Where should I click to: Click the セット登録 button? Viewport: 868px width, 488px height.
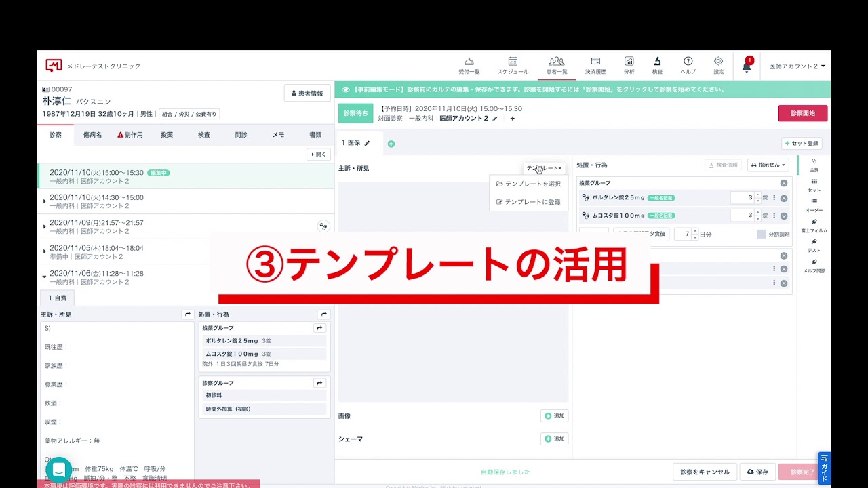[x=802, y=144]
